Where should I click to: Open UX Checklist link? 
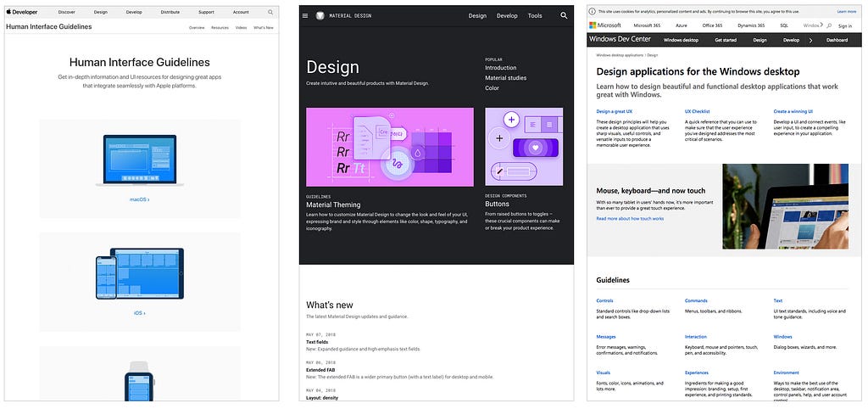click(697, 111)
